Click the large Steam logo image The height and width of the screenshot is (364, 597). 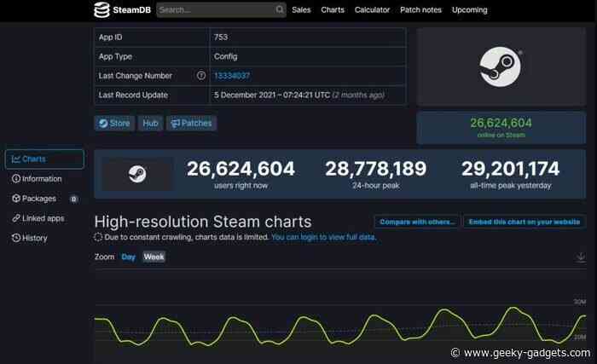point(501,66)
